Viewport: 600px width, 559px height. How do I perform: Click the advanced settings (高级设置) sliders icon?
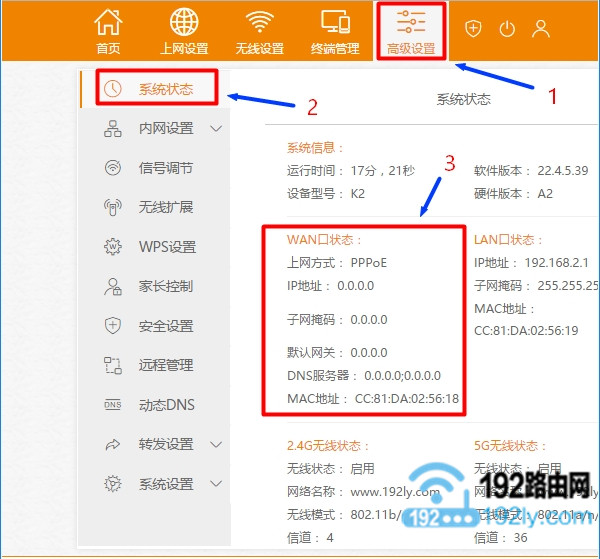pyautogui.click(x=411, y=23)
